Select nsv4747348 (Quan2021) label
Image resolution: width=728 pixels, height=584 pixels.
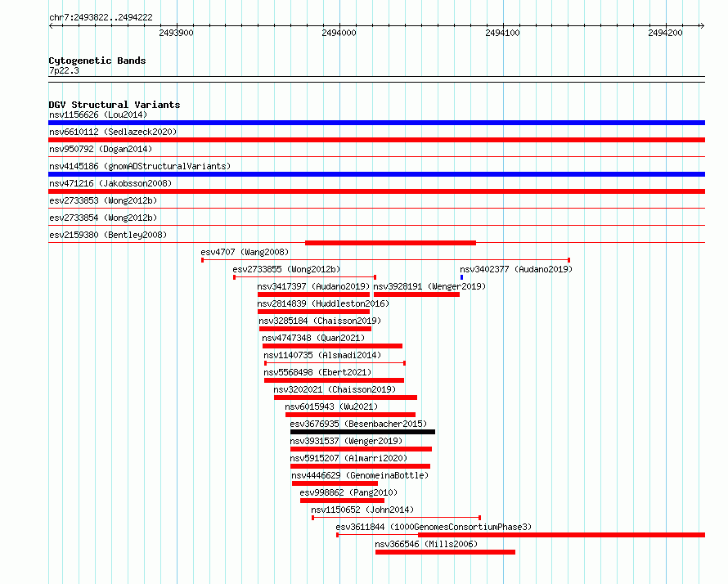pyautogui.click(x=313, y=338)
